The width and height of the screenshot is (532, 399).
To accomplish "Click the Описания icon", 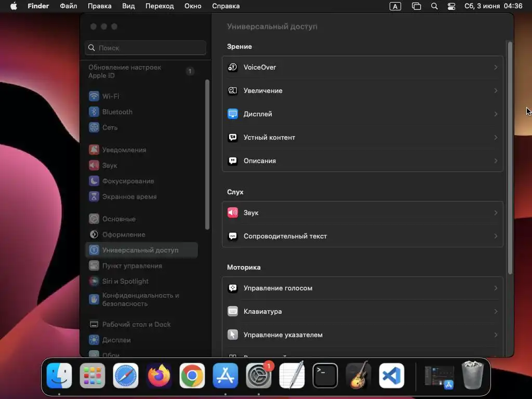I will 232,161.
